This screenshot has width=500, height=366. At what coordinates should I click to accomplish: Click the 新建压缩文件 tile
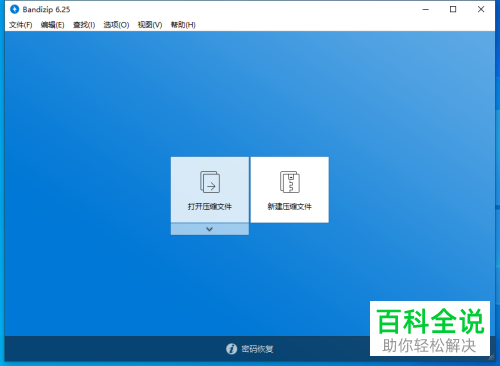coord(290,189)
